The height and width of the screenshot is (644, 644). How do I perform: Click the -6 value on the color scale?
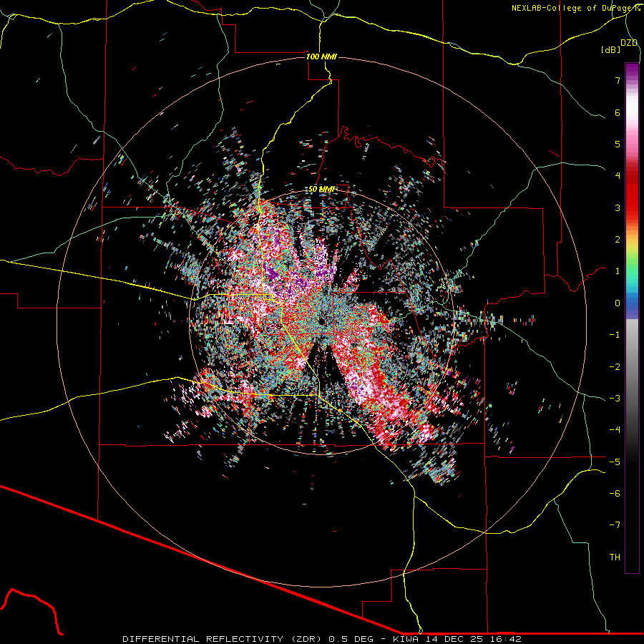pos(615,494)
